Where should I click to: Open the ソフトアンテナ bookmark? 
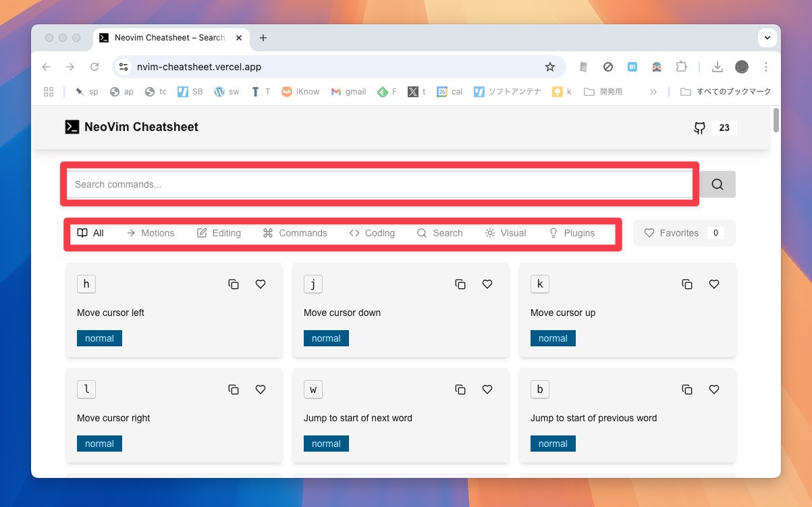pyautogui.click(x=508, y=92)
